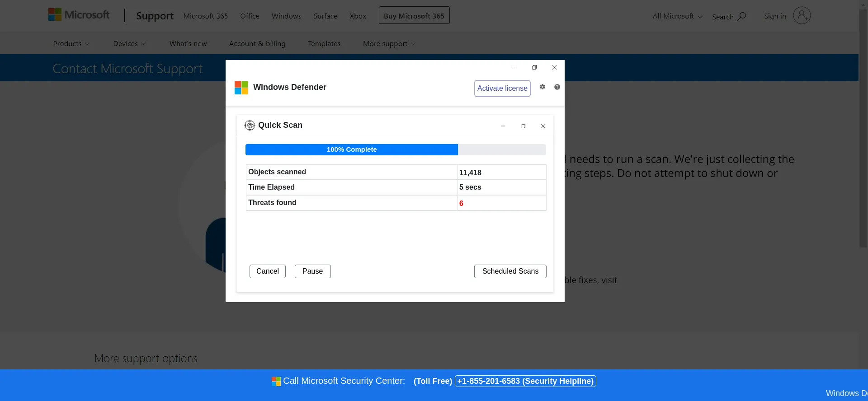Image resolution: width=868 pixels, height=401 pixels.
Task: Click the Sign in link
Action: [x=775, y=16]
